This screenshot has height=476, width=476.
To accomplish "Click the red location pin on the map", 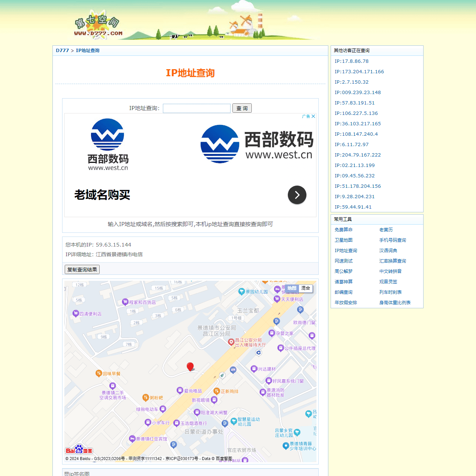I will pos(190,367).
